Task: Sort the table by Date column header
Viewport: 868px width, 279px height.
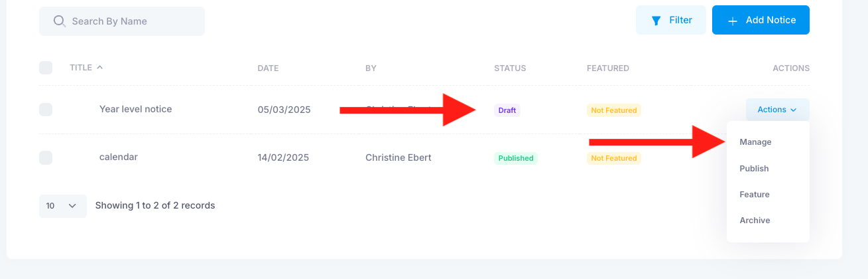Action: (x=268, y=68)
